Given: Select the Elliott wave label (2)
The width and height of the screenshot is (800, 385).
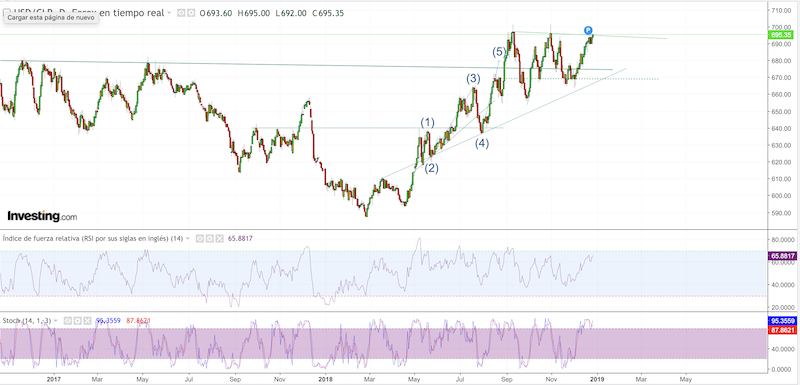Looking at the screenshot, I should coord(432,168).
